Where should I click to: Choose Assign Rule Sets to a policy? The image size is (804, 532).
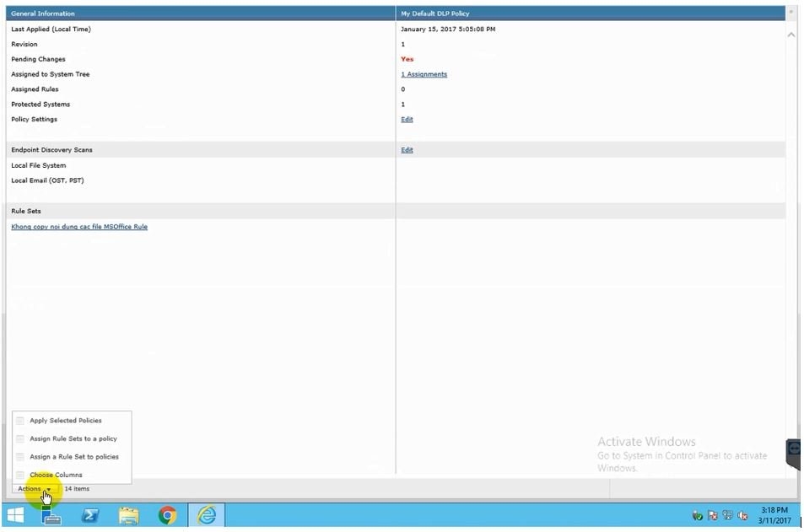click(x=73, y=438)
